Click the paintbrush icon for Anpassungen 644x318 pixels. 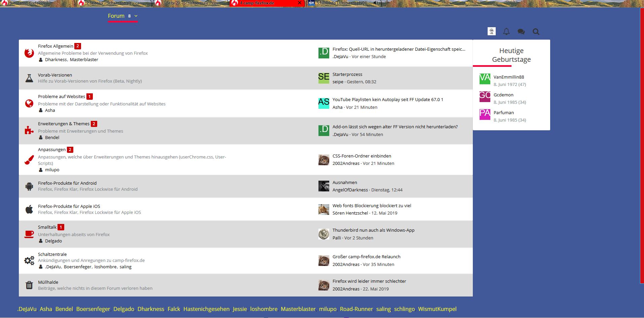[x=29, y=160]
